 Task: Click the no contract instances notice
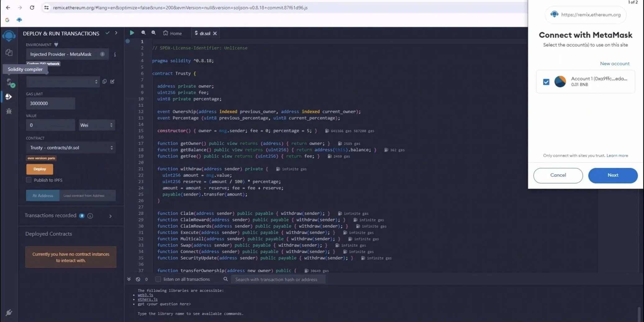[71, 257]
